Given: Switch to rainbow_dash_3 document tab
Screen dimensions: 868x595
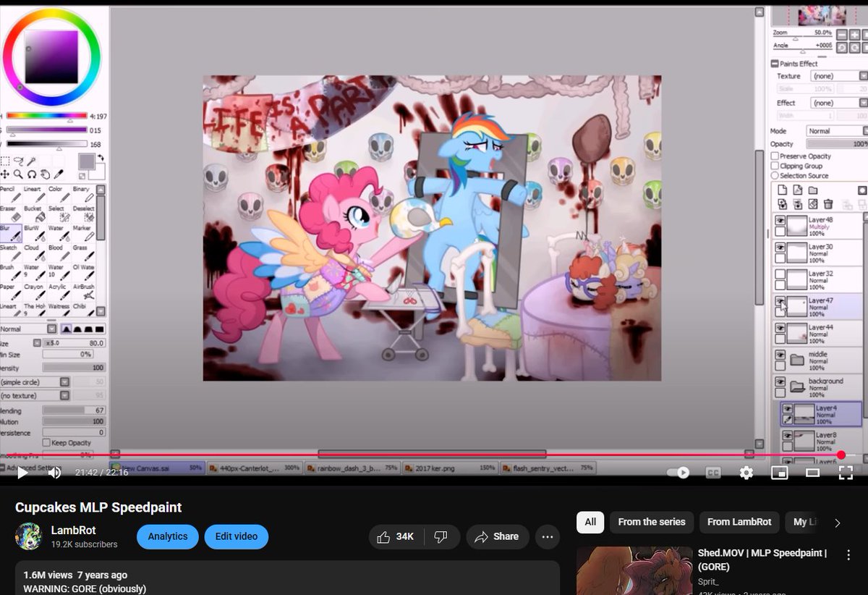Looking at the screenshot, I should pyautogui.click(x=352, y=468).
